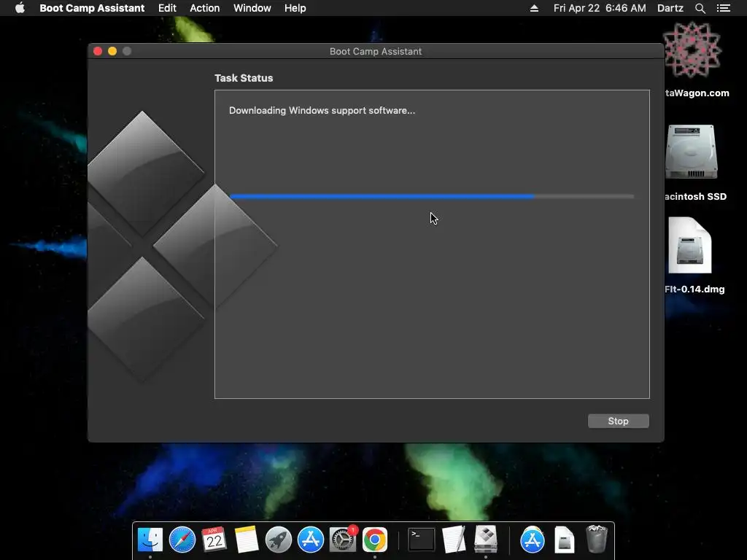The width and height of the screenshot is (747, 560).
Task: Open the App Store folder stack beside Trash
Action: point(532,540)
